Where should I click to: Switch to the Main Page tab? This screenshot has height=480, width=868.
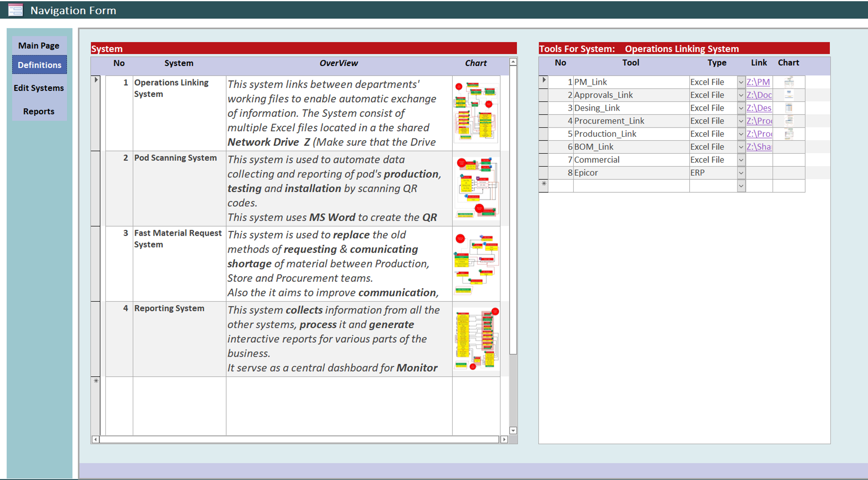(39, 46)
